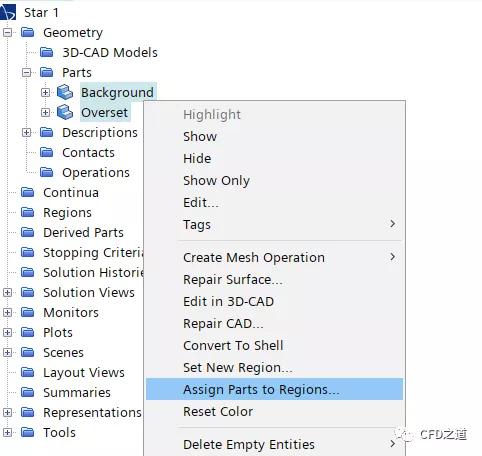Click the Derived Parts folder icon
The width and height of the screenshot is (482, 456).
pyautogui.click(x=28, y=232)
